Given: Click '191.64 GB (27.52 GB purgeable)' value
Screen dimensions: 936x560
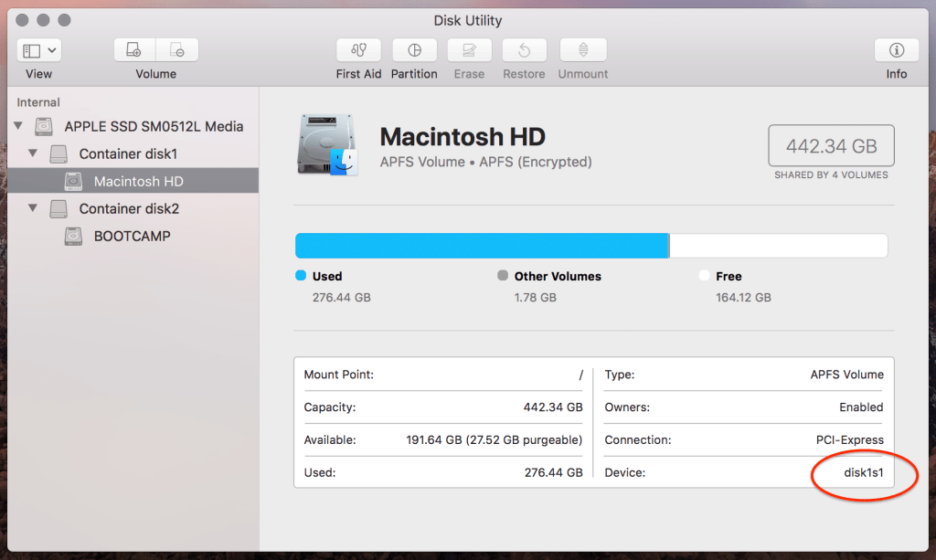Looking at the screenshot, I should click(x=495, y=440).
